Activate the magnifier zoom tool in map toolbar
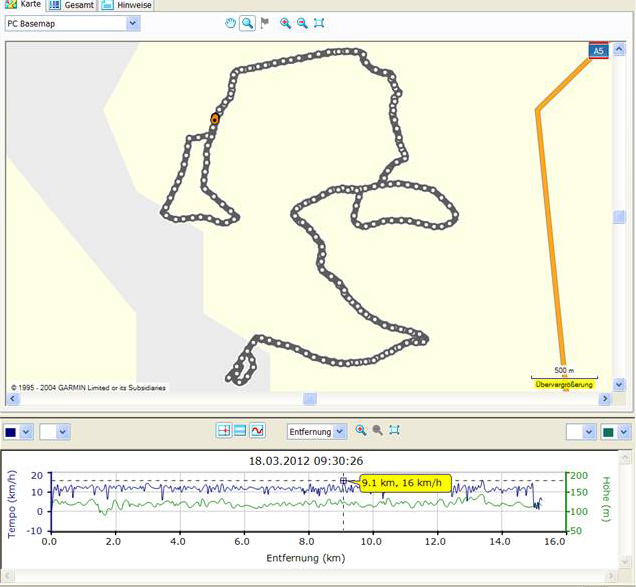The width and height of the screenshot is (636, 587). (246, 23)
